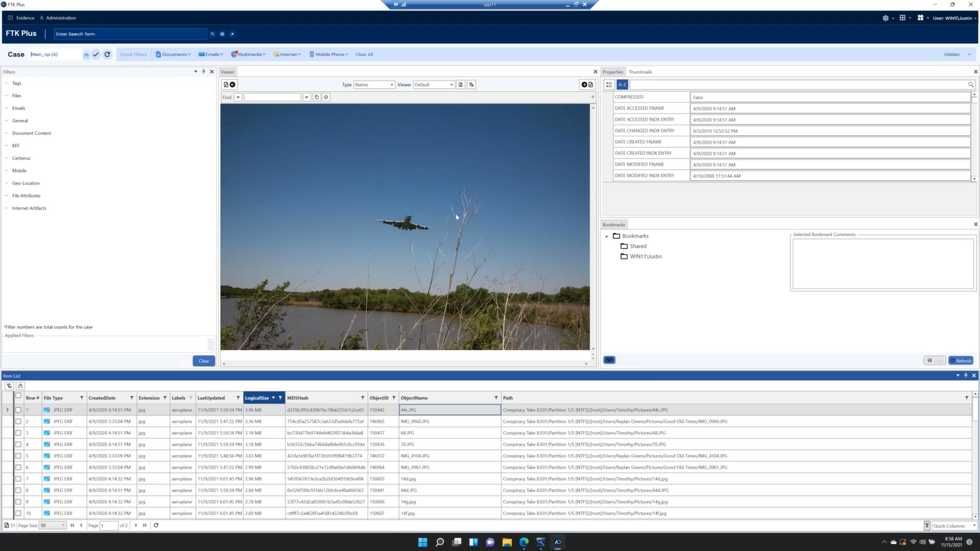Tick the checkbox for row 5

(18, 456)
